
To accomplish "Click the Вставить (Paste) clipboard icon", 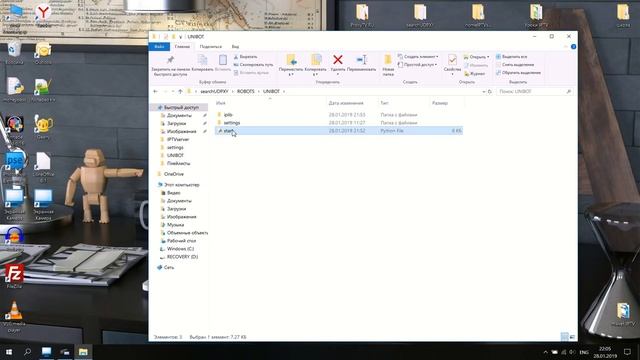I will (223, 60).
